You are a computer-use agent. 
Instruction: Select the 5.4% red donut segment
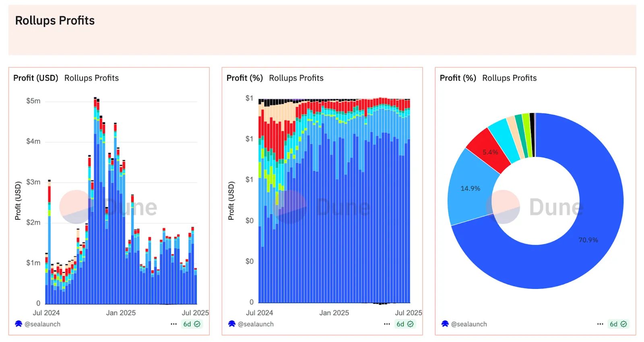(x=490, y=152)
